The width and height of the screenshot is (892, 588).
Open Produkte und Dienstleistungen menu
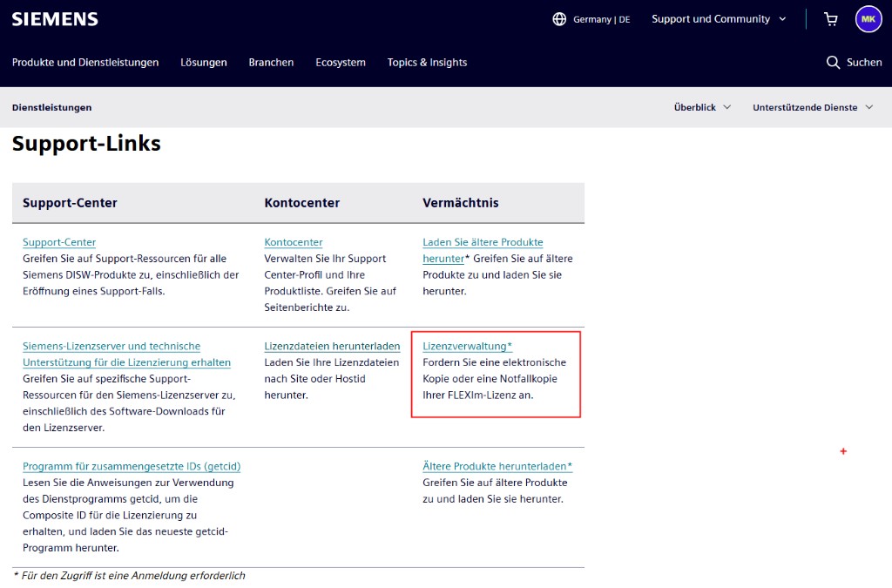point(85,63)
